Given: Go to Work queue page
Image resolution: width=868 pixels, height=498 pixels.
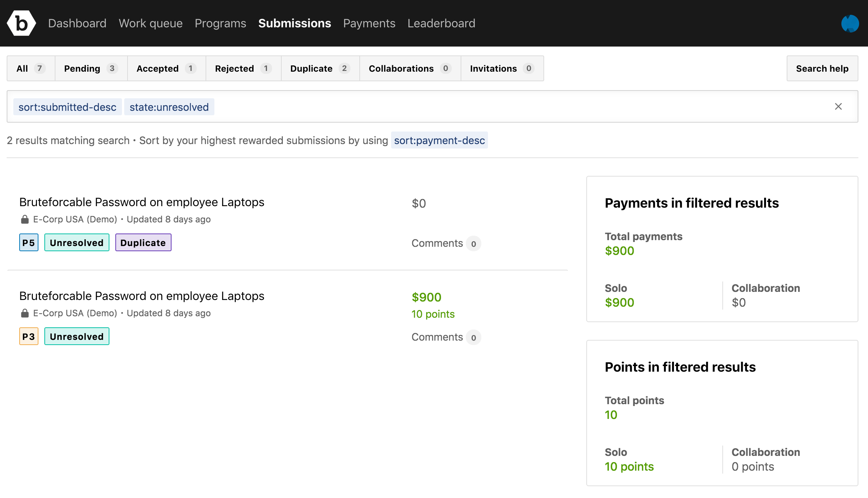Looking at the screenshot, I should point(150,23).
